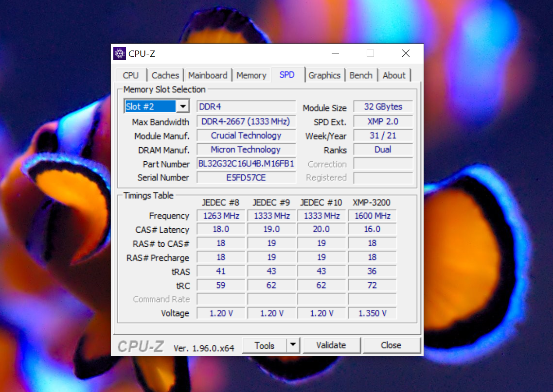The width and height of the screenshot is (553, 392).
Task: Switch to the Caches tab
Action: [x=165, y=75]
